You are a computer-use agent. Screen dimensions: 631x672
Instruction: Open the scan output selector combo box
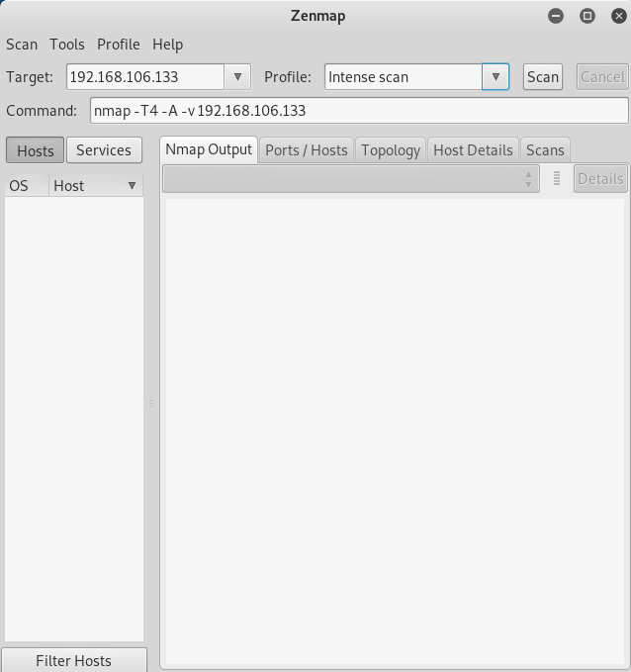tap(351, 179)
